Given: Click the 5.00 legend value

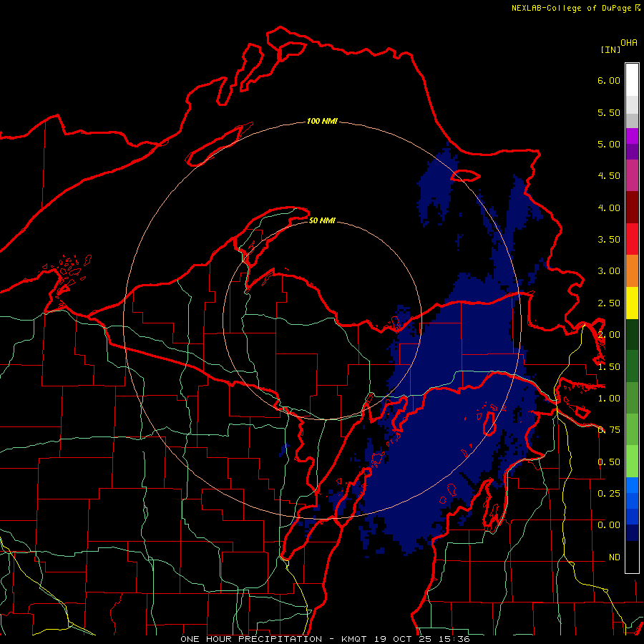Looking at the screenshot, I should pos(609,144).
